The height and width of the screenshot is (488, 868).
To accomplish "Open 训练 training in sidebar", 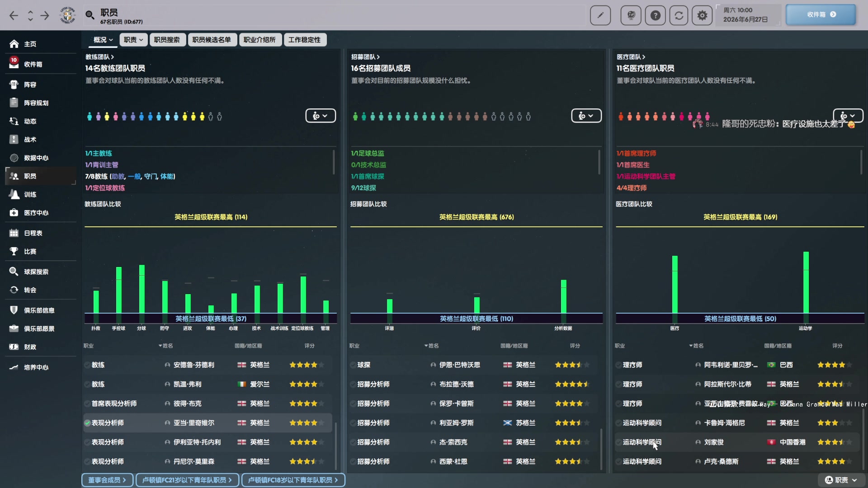I will pos(41,194).
